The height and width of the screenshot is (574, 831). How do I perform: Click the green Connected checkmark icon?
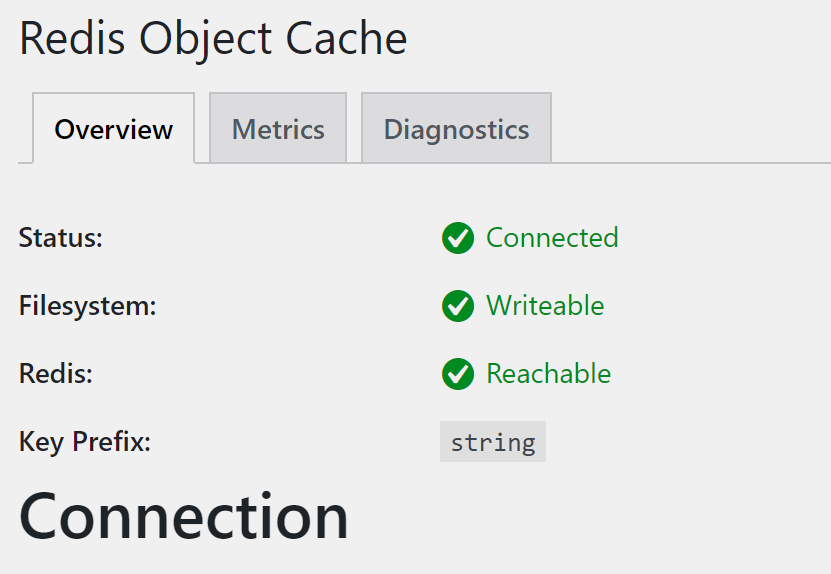click(458, 238)
